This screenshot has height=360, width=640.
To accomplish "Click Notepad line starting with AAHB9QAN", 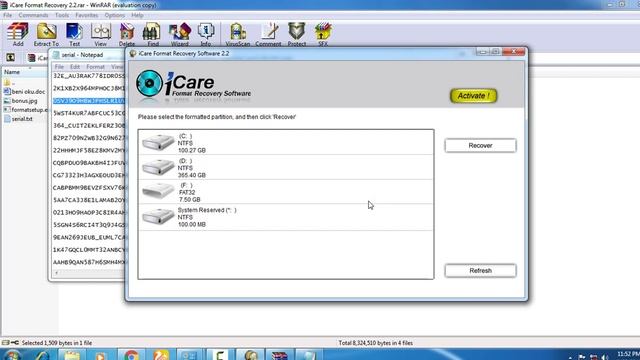I will (x=89, y=262).
